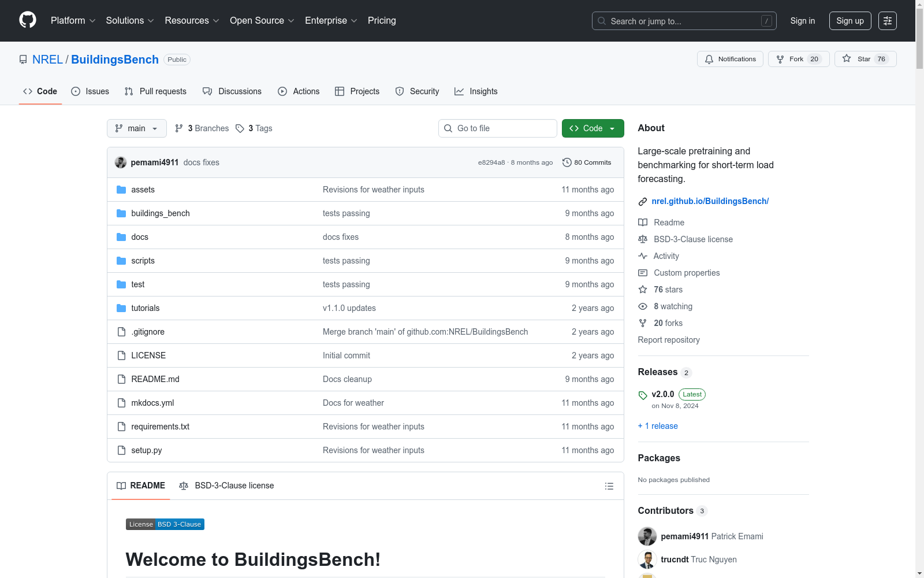The image size is (924, 578).
Task: Click the 20 forks link in About
Action: (x=668, y=323)
